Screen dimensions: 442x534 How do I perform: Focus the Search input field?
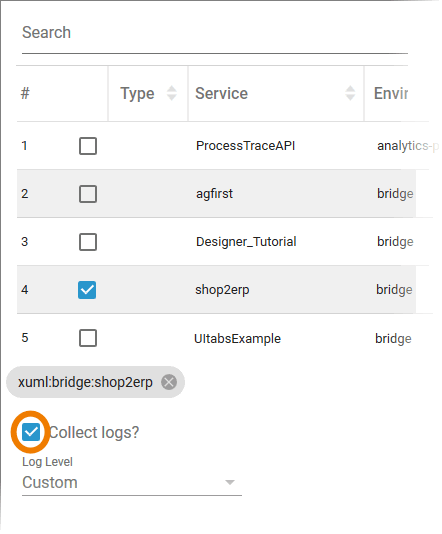tap(215, 33)
